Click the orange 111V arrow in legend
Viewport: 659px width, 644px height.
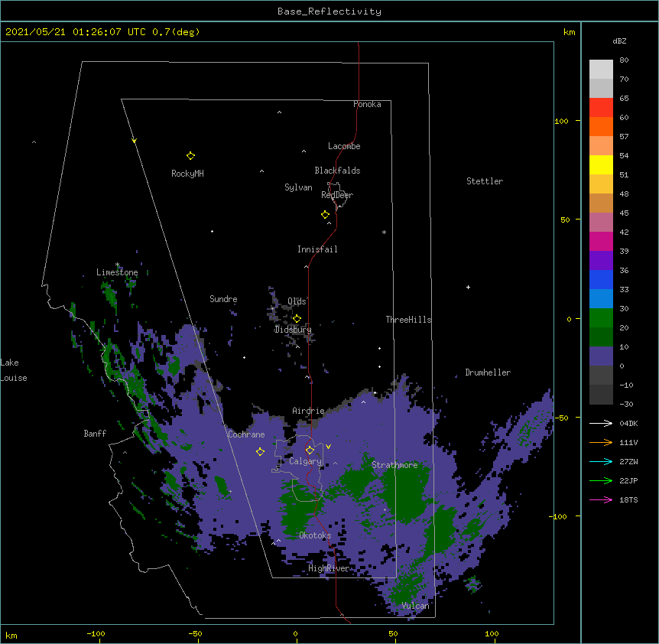[x=601, y=442]
